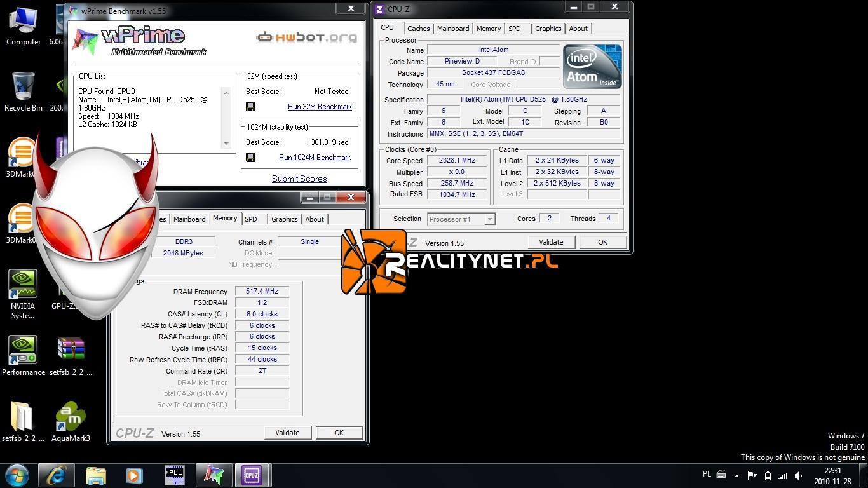Click the on-screen keyboard language bar icon
This screenshot has width=868, height=488.
[x=721, y=475]
